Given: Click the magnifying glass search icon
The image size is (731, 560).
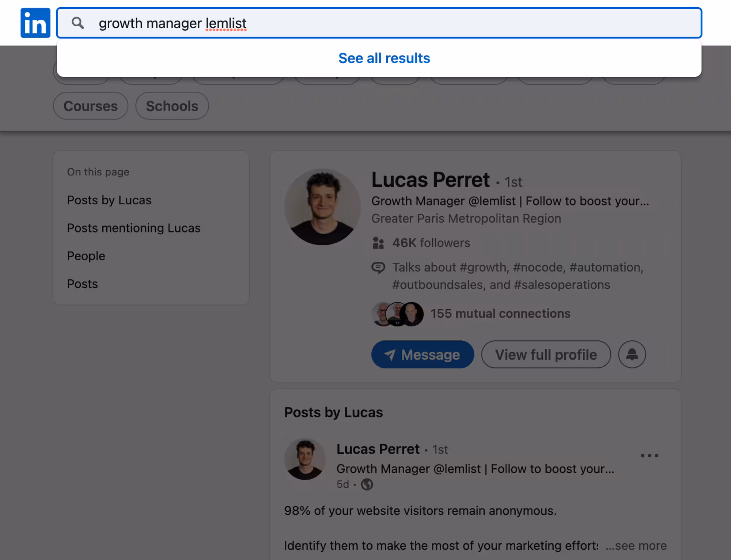Looking at the screenshot, I should point(77,23).
